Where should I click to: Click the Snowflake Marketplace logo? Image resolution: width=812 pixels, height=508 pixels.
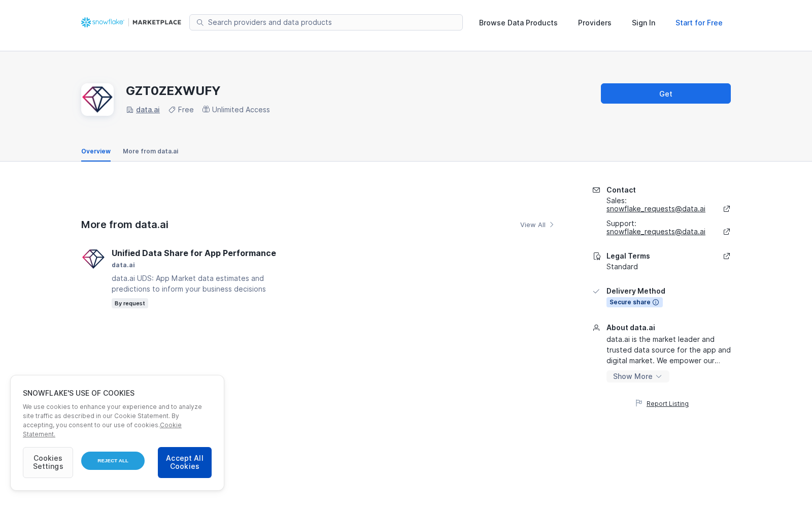tap(131, 22)
